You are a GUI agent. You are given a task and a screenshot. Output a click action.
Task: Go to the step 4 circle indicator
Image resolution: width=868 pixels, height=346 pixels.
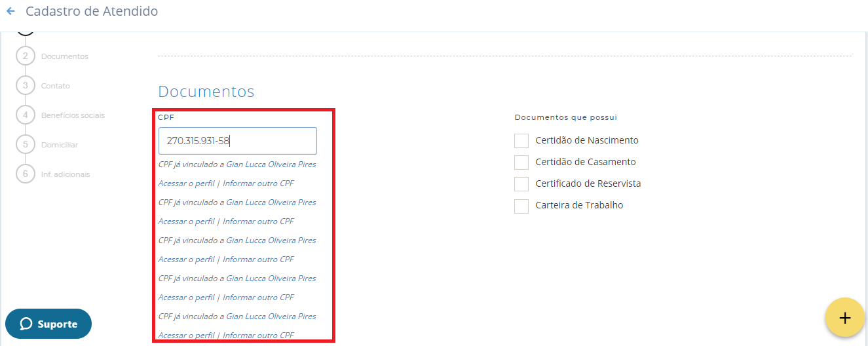[x=26, y=115]
